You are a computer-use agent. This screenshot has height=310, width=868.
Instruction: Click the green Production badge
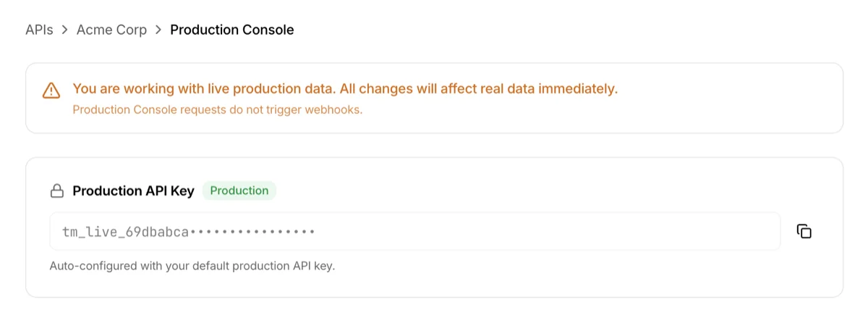pyautogui.click(x=239, y=191)
